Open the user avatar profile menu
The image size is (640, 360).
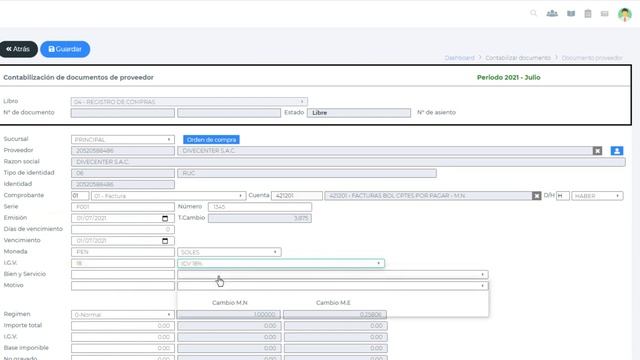[624, 14]
